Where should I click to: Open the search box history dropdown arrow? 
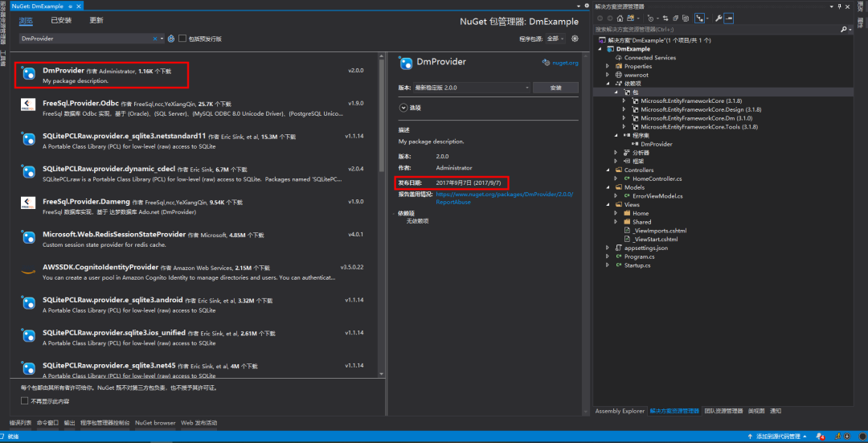tap(162, 39)
